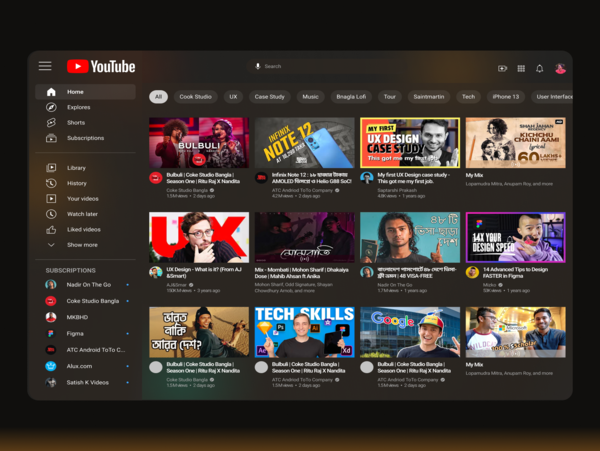Select the All filter chip
This screenshot has height=451, width=600.
158,97
